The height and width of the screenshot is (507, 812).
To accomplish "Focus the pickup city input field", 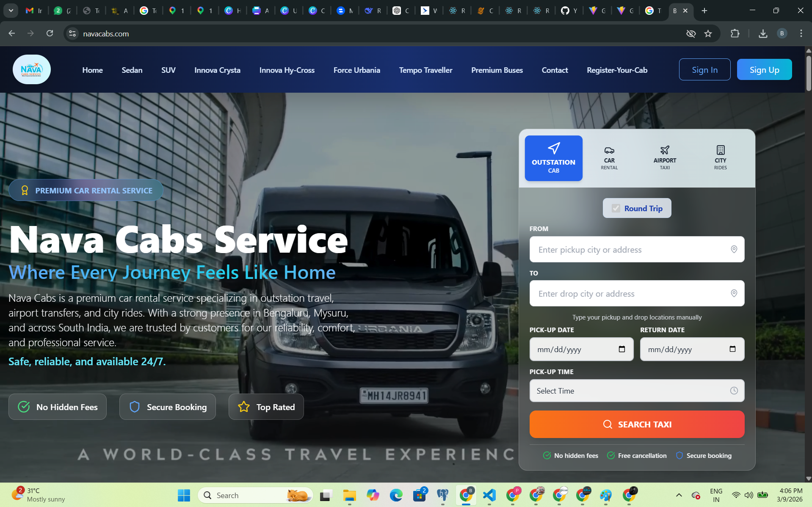I will tap(637, 249).
